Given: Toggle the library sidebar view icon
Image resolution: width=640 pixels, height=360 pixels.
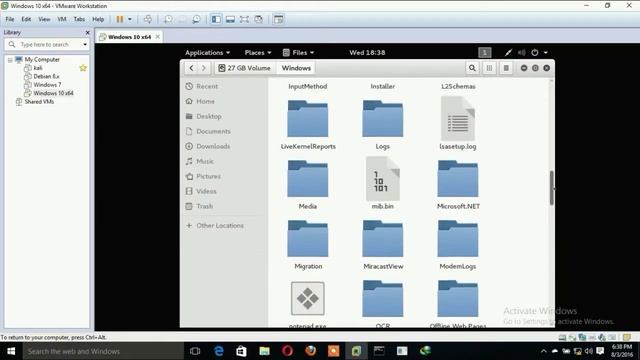Looking at the screenshot, I should (x=216, y=19).
